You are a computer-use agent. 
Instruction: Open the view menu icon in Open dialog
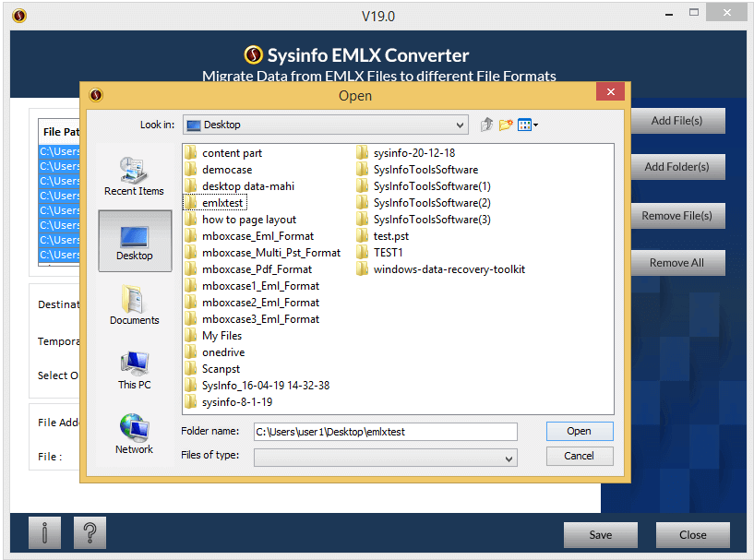click(x=528, y=125)
